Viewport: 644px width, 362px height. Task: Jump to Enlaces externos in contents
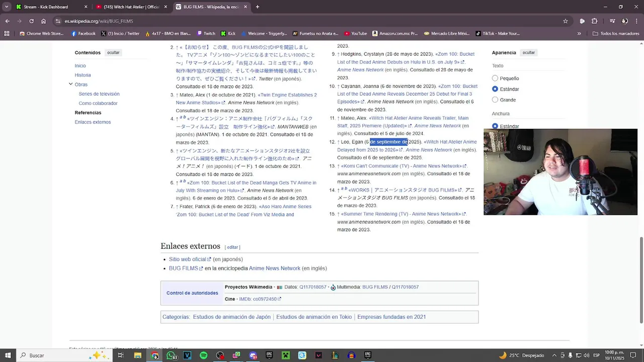(93, 122)
